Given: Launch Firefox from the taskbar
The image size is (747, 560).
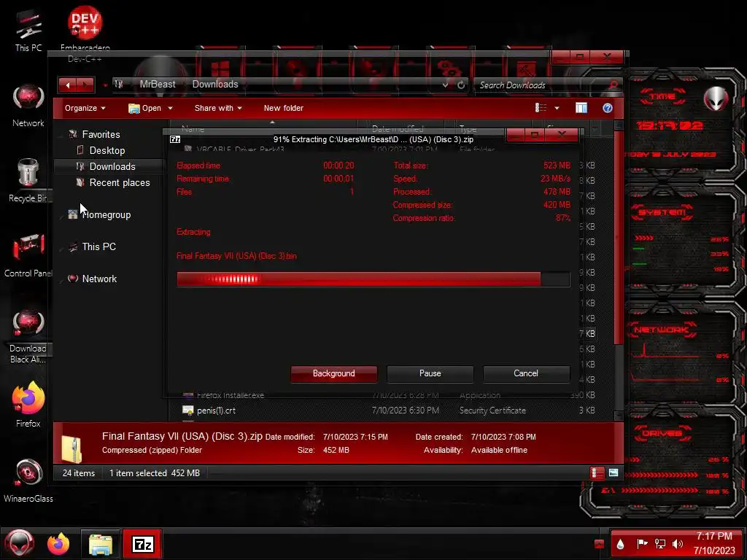Looking at the screenshot, I should pyautogui.click(x=58, y=544).
